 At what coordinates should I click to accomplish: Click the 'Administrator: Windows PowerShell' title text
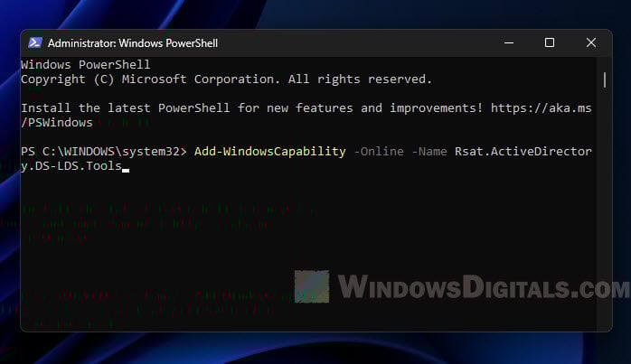click(x=133, y=43)
